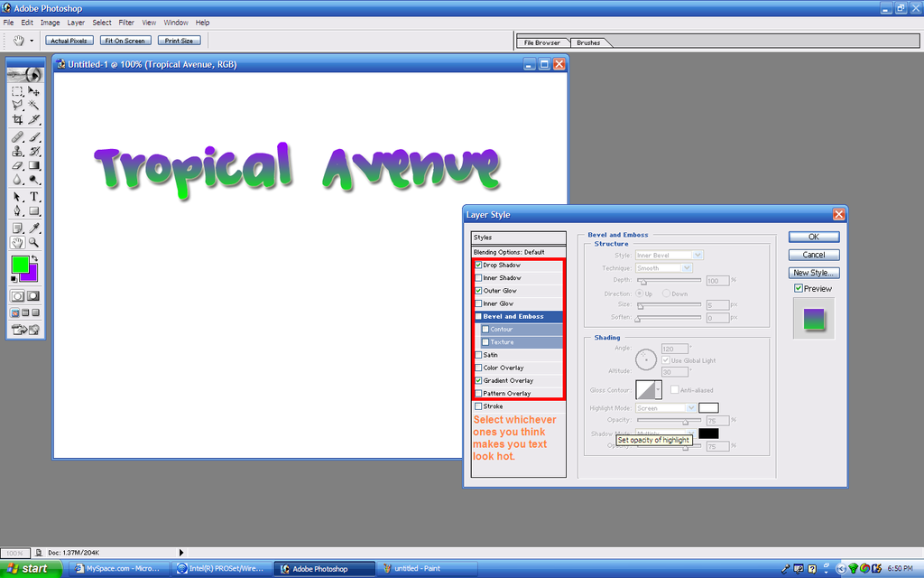Click the Actual Pixels button
Screen dimensions: 924x578
point(69,41)
